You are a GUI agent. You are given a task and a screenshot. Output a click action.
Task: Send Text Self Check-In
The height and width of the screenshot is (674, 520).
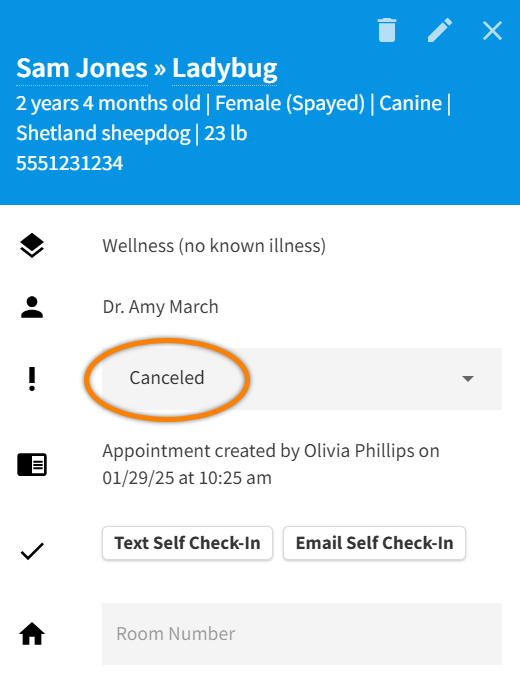[187, 543]
